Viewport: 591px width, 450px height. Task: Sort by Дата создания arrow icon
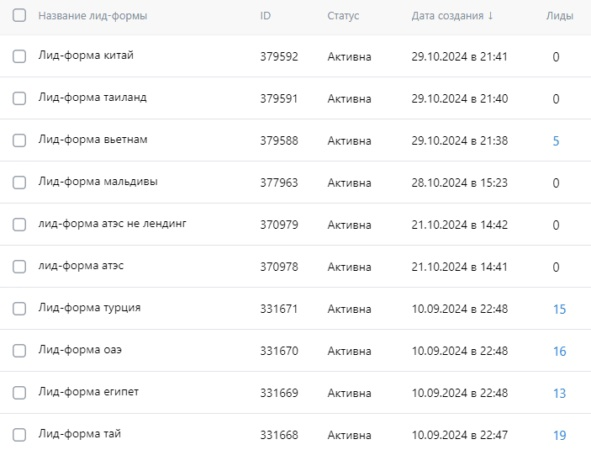click(x=490, y=16)
